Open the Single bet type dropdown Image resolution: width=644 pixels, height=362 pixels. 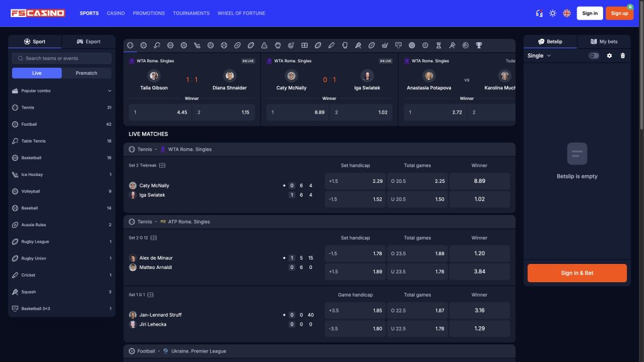pyautogui.click(x=539, y=55)
